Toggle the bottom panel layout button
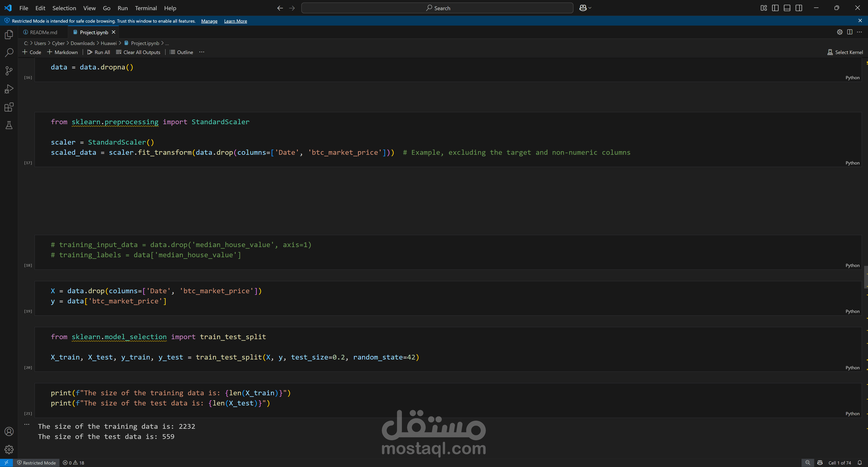 tap(787, 8)
